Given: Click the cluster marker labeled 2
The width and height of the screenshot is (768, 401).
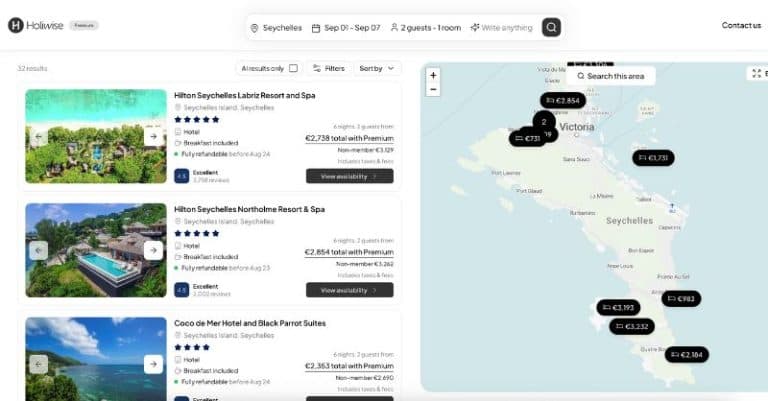Looking at the screenshot, I should coord(544,122).
